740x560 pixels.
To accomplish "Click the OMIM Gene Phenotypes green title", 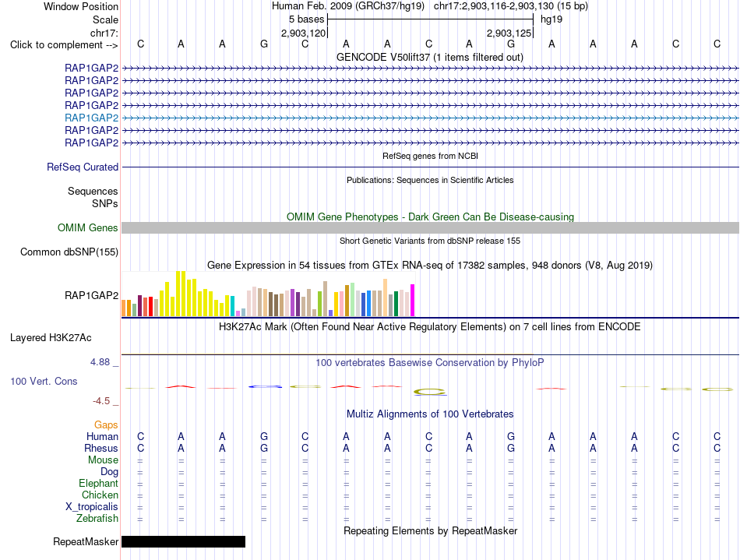I will pos(431,217).
